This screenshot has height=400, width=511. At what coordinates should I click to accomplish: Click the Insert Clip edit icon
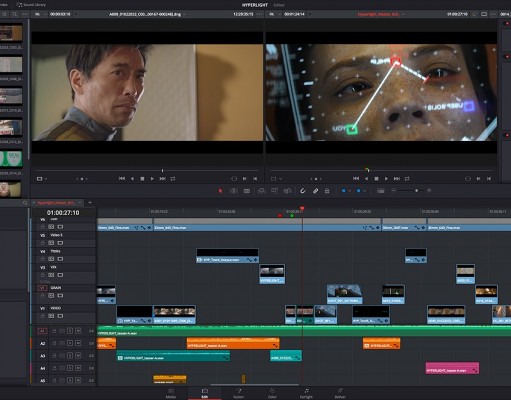pos(262,191)
